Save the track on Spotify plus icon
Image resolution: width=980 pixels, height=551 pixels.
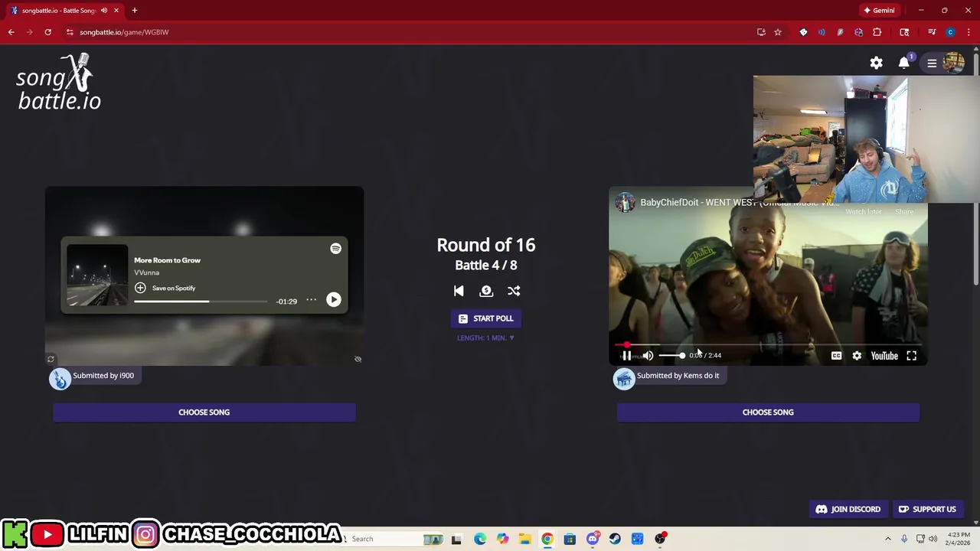tap(140, 288)
